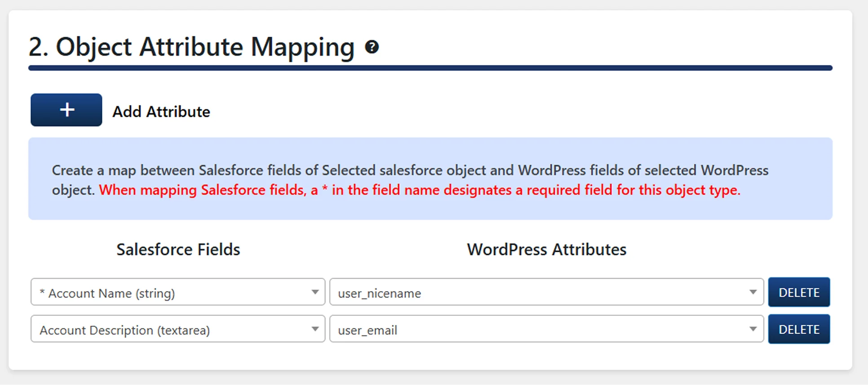Viewport: 868px width, 385px height.
Task: Open the Account Name (string) dropdown
Action: click(178, 292)
